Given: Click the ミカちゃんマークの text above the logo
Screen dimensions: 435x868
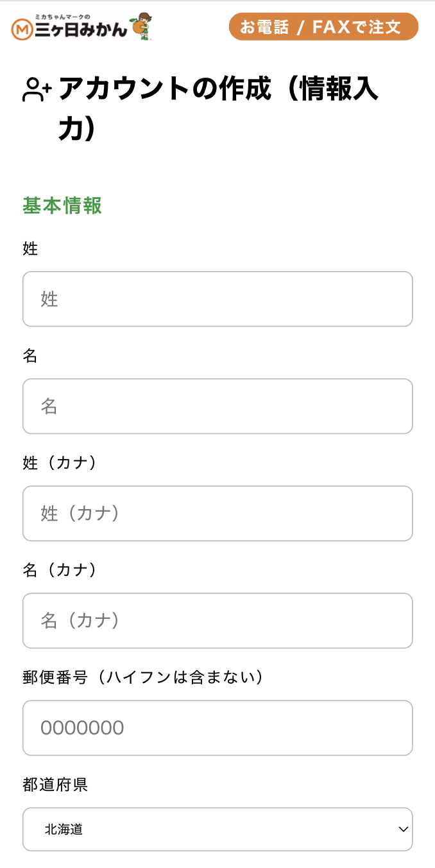Looking at the screenshot, I should [63, 17].
